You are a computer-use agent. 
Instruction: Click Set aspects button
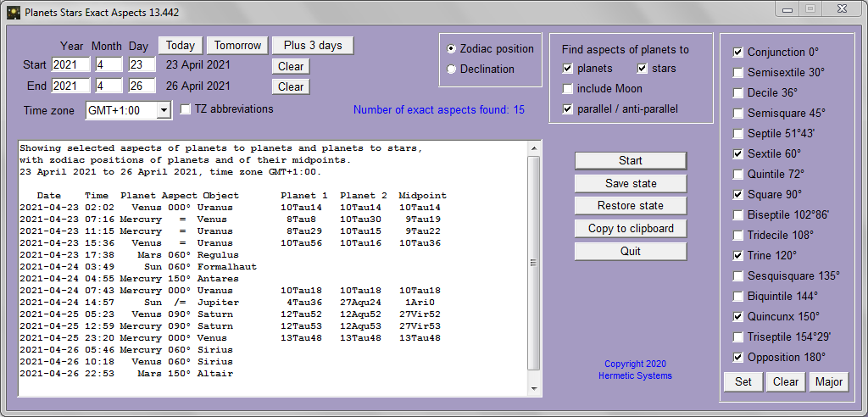pos(743,381)
